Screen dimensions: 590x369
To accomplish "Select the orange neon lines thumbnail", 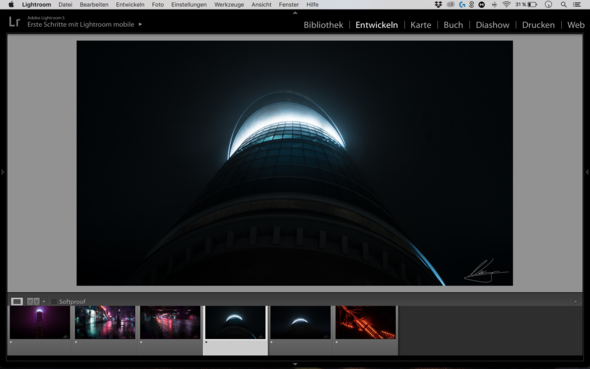I will coord(365,322).
